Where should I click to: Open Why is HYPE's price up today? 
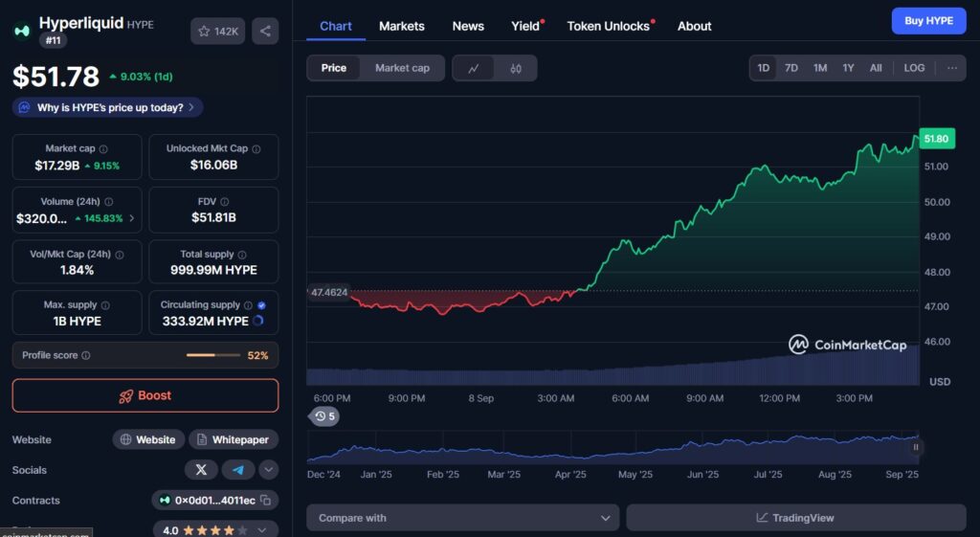pyautogui.click(x=107, y=107)
